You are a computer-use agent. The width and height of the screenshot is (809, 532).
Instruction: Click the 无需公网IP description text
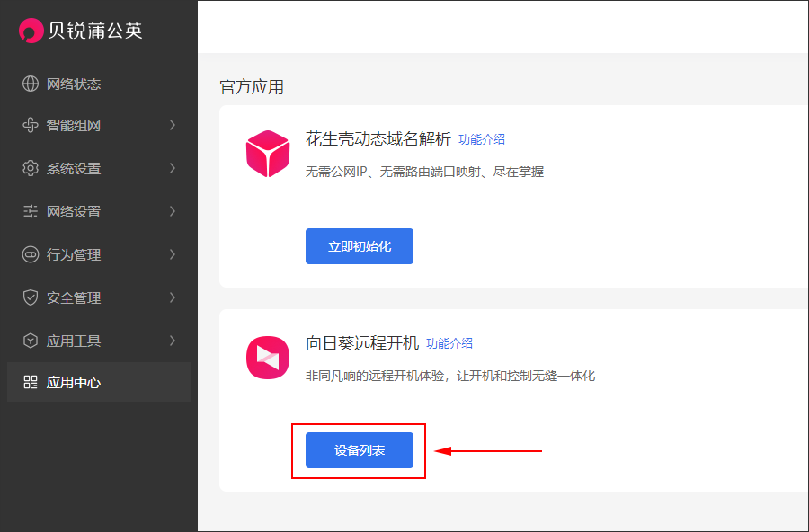(424, 172)
